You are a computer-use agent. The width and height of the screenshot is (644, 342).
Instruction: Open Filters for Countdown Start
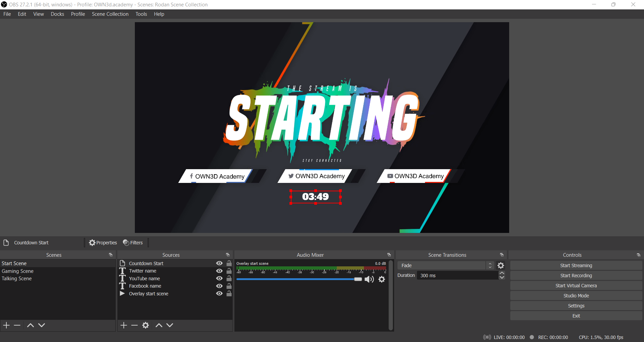coord(133,243)
